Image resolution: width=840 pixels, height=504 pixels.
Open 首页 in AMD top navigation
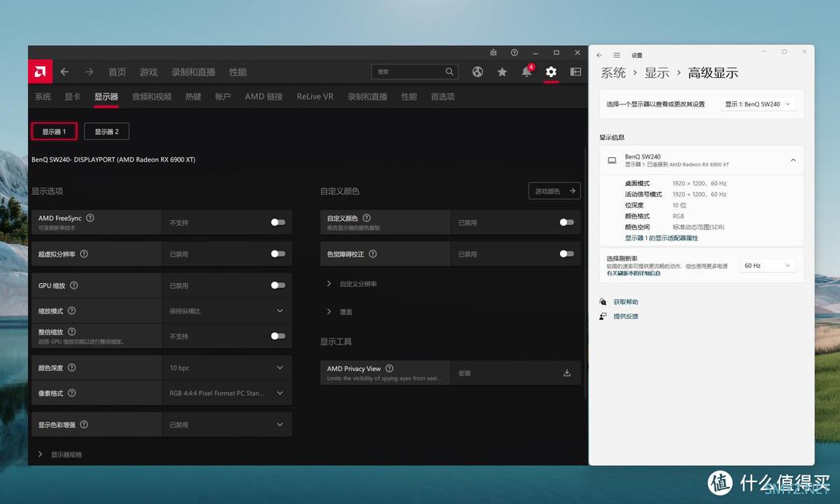(117, 72)
